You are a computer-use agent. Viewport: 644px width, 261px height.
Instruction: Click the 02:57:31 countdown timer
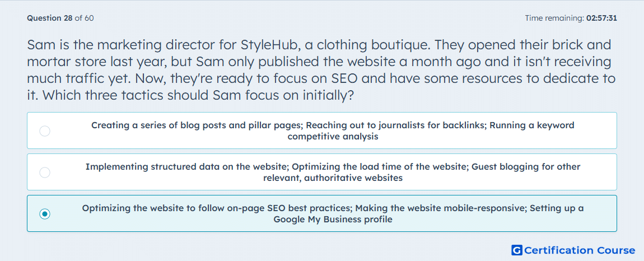[601, 18]
